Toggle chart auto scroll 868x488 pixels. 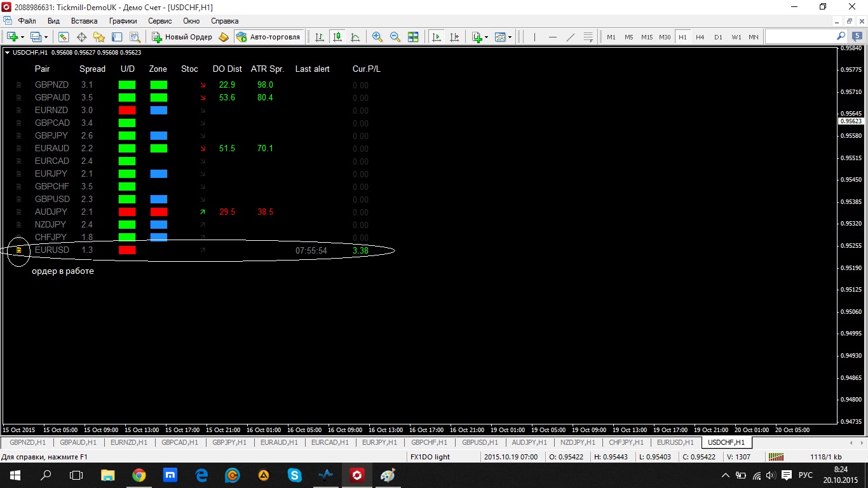click(437, 37)
